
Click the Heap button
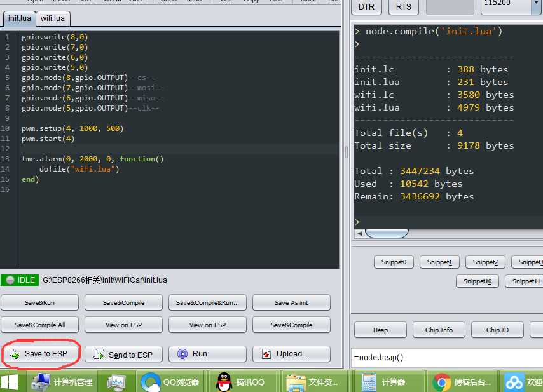(x=380, y=330)
